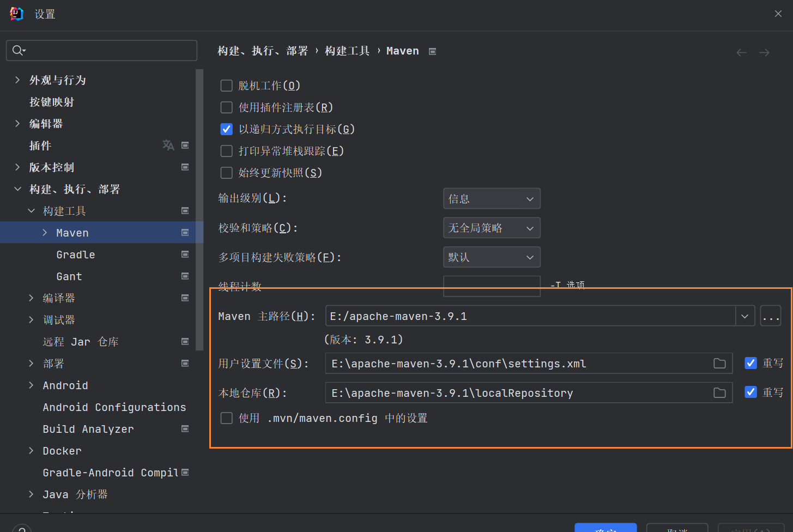
Task: Select 远程 Jar 仓库 in settings tree
Action: click(x=81, y=342)
